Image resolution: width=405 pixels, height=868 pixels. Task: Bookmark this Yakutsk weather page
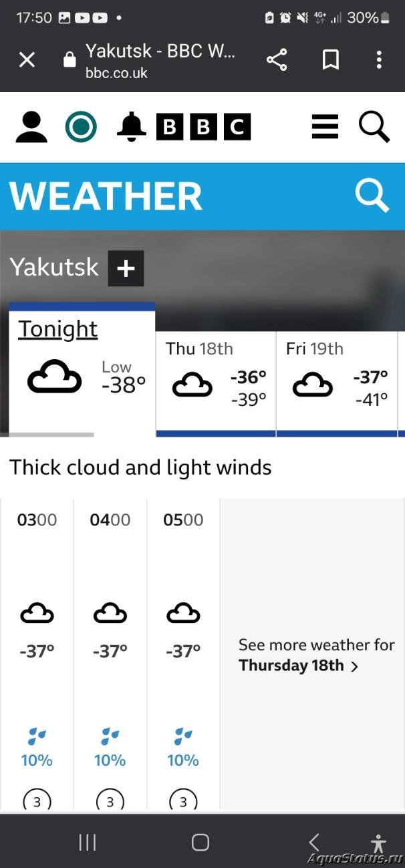(x=330, y=60)
